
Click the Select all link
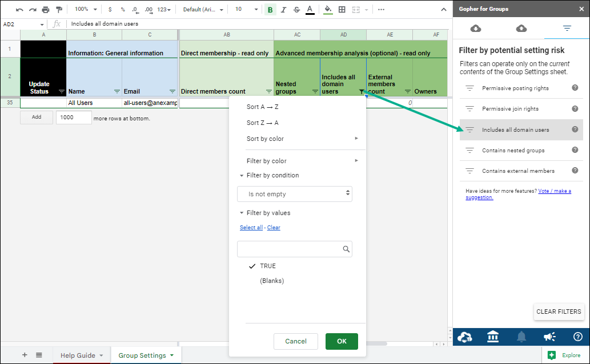(x=251, y=228)
